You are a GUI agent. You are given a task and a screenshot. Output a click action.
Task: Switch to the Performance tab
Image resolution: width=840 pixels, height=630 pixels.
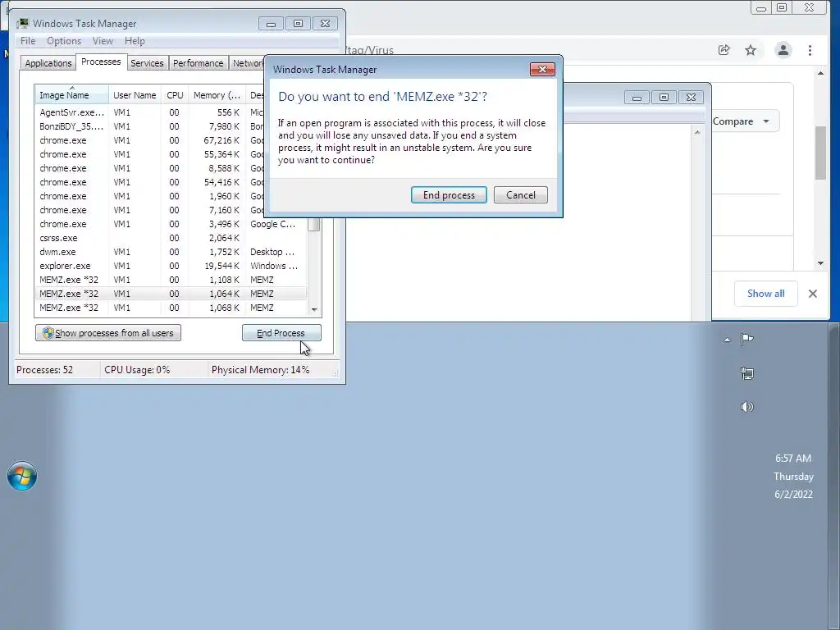coord(198,62)
